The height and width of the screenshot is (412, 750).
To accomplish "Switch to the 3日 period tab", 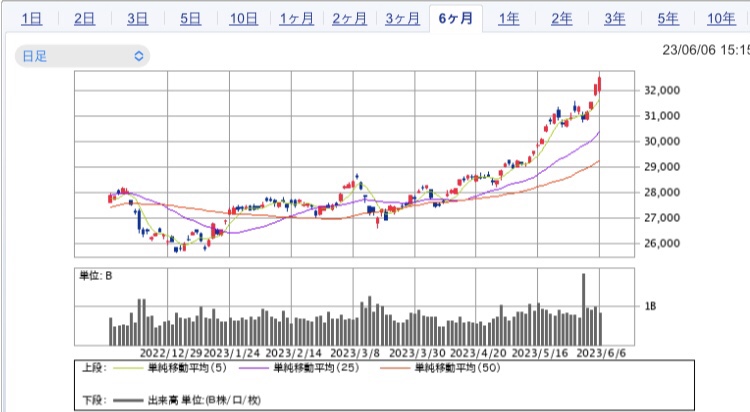I will pyautogui.click(x=137, y=19).
